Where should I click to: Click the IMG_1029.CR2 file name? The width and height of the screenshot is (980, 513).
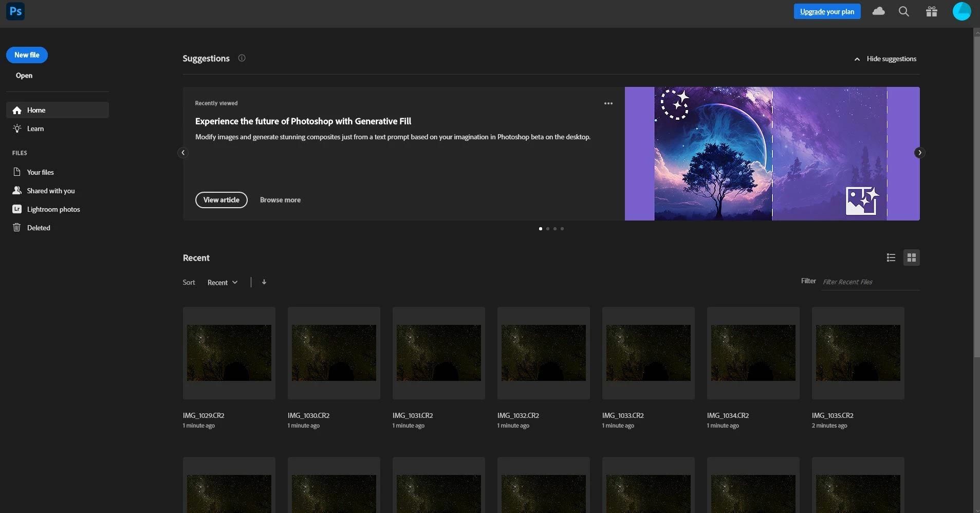(x=204, y=415)
